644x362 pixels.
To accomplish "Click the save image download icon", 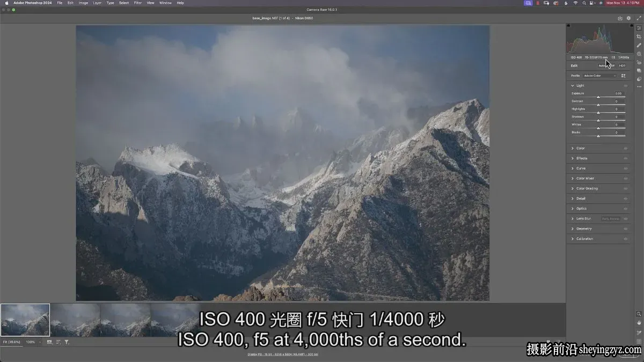I will 620,18.
